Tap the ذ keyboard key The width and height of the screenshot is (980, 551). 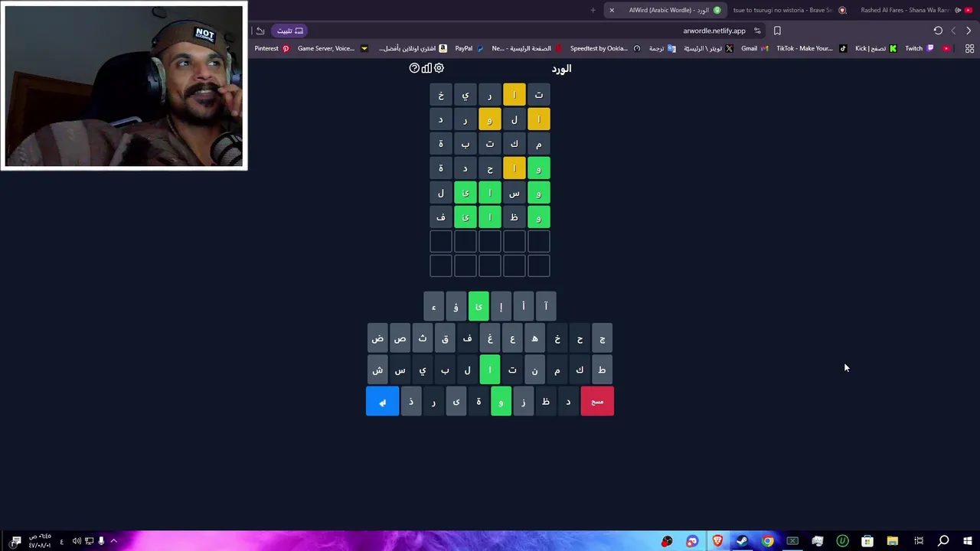click(411, 402)
